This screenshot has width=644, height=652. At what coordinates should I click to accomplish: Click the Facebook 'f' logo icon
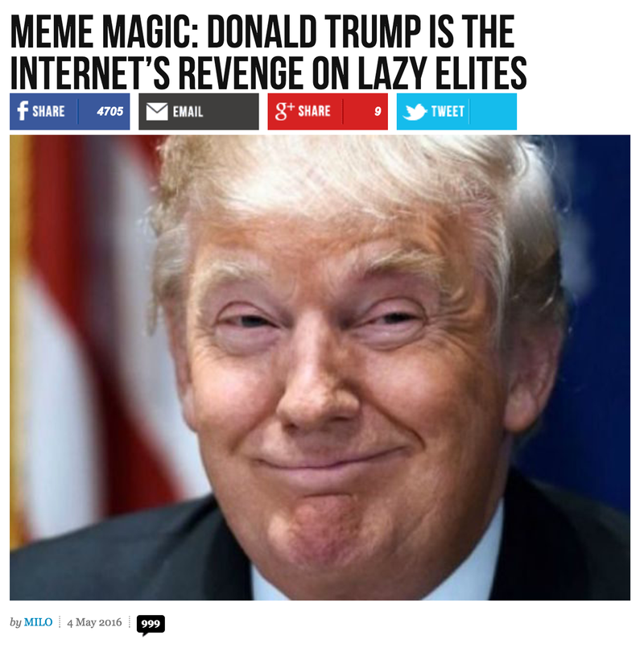(x=23, y=111)
